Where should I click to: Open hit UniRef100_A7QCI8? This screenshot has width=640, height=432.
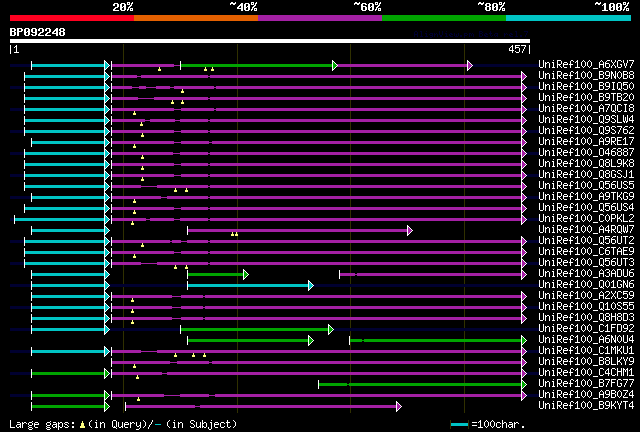[x=586, y=109]
